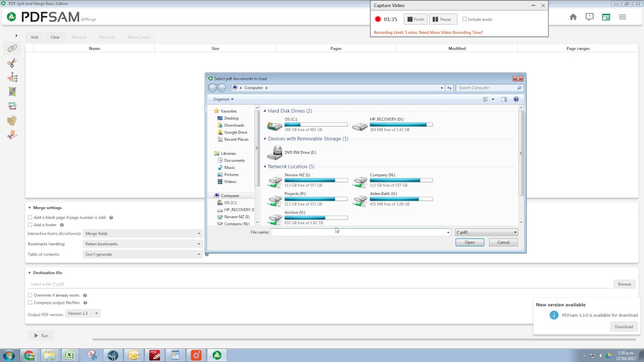Click the Windows Start button
644x362 pixels.
9,355
